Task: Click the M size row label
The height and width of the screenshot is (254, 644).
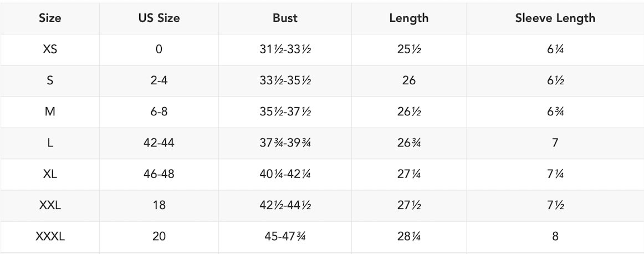Action: pos(50,112)
